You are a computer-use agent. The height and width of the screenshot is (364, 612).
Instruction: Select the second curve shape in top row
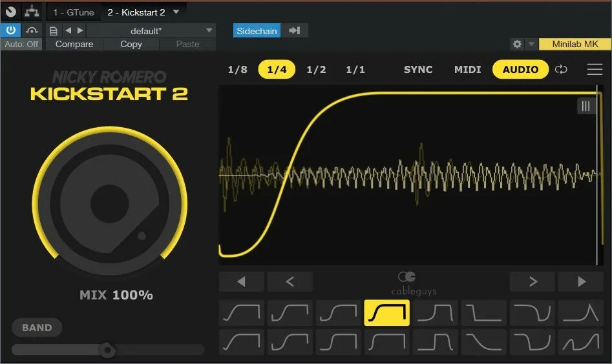pos(290,313)
